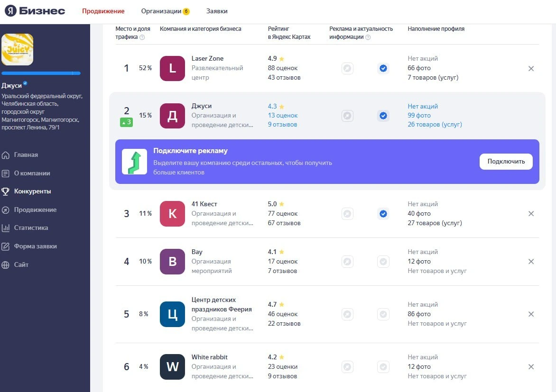This screenshot has height=392, width=556.
Task: Click the pencil icon beside Форма заявки
Action: pos(5,246)
